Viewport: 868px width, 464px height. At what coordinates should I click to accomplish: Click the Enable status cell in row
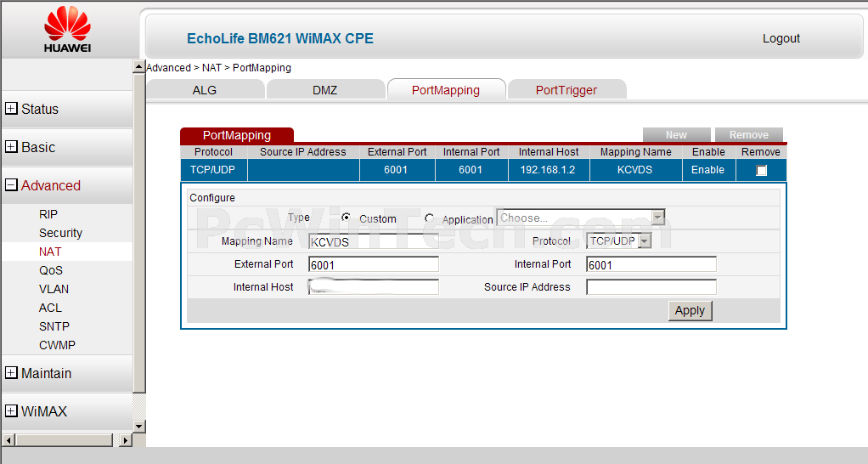click(708, 170)
